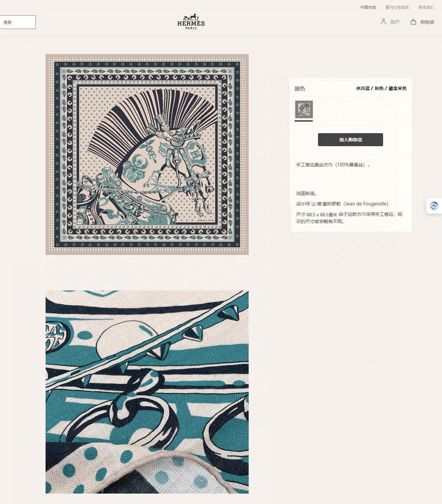Select the scarf color swatch thumbnail
Screen dimensions: 442x504
304,109
